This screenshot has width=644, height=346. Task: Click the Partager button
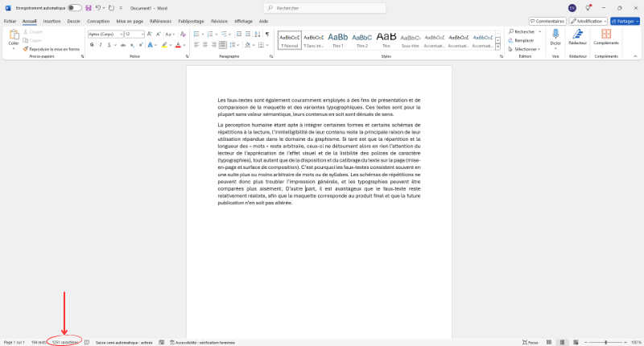(x=624, y=21)
